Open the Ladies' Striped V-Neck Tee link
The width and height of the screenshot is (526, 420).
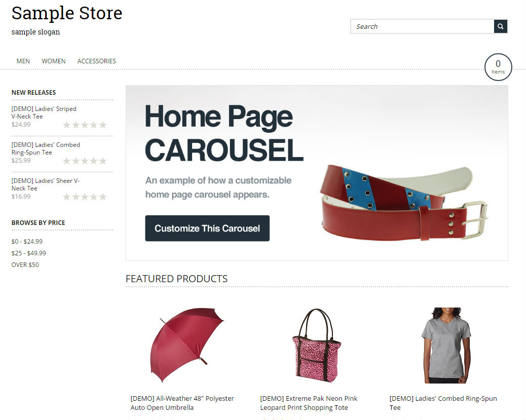44,112
